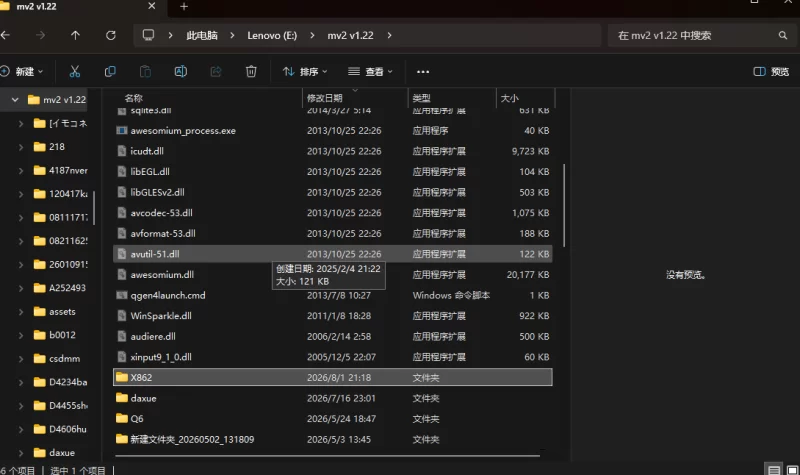Click the Delete trash can icon
The height and width of the screenshot is (475, 800).
click(x=251, y=71)
